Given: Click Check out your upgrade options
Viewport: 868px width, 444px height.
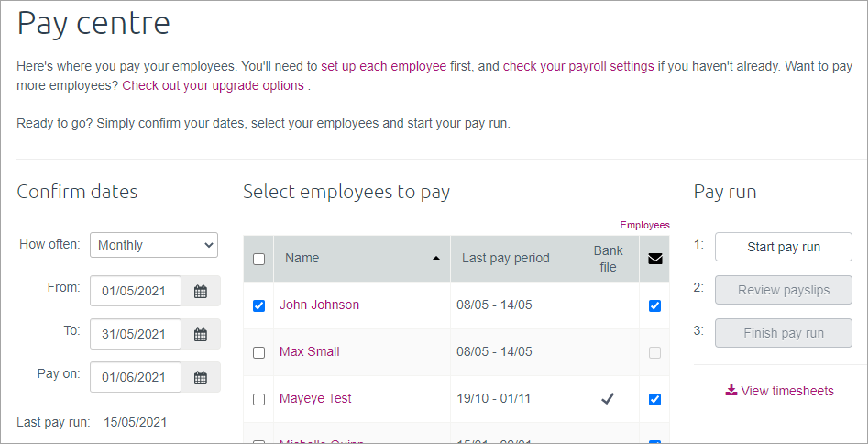Looking at the screenshot, I should point(213,85).
